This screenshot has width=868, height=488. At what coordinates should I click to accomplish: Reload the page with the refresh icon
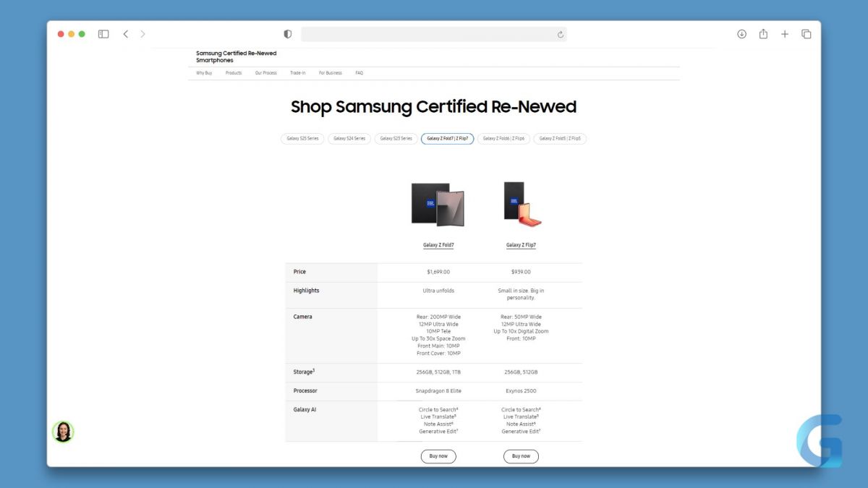[x=560, y=34]
